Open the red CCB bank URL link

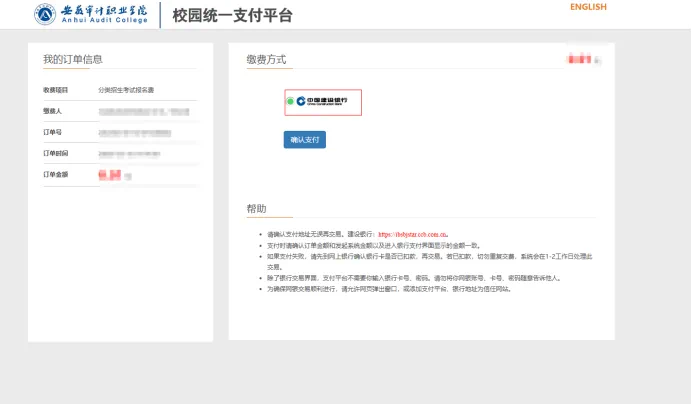(x=413, y=234)
